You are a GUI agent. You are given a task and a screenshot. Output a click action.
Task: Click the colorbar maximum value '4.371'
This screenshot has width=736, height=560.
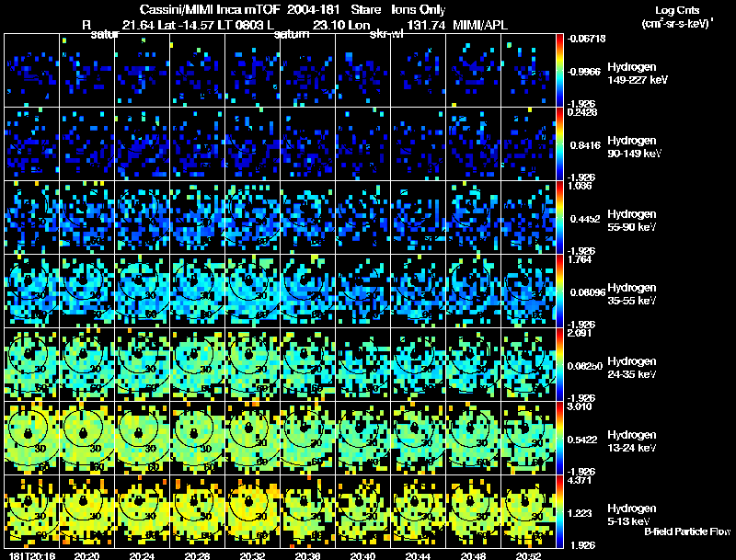coord(578,480)
